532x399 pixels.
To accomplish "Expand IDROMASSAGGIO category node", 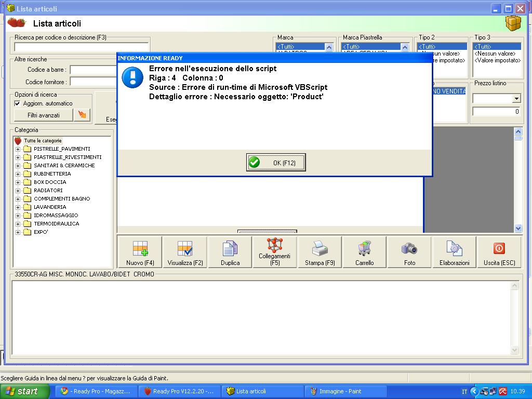I will [x=18, y=216].
